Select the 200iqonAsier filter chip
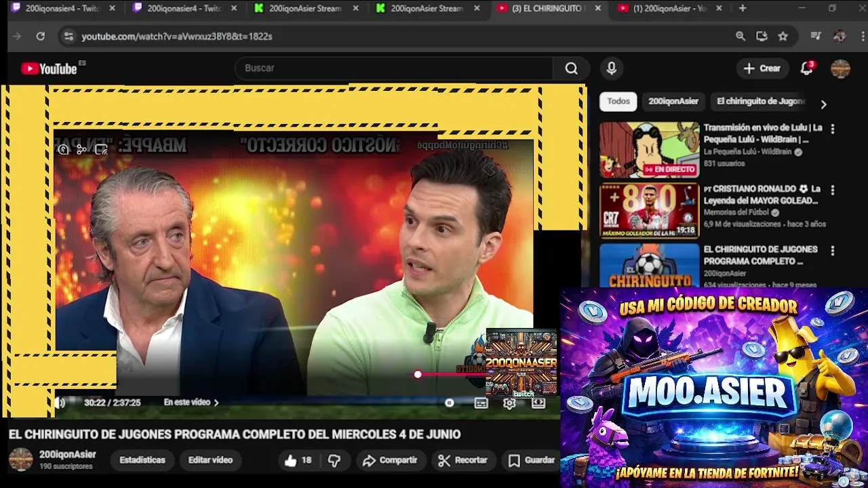Screen dimensions: 868x488 click(x=673, y=102)
